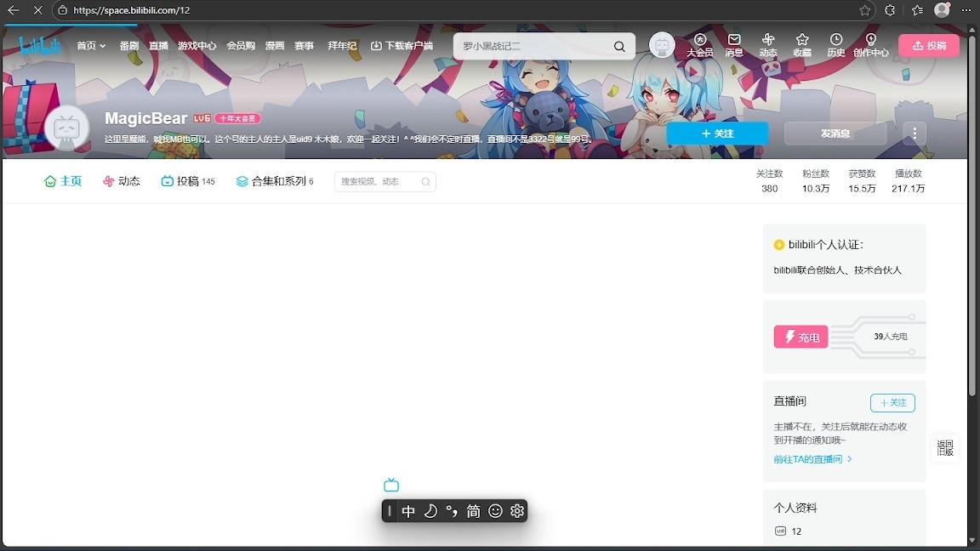980x551 pixels.
Task: Click the 十年大会员 badge
Action: (238, 118)
